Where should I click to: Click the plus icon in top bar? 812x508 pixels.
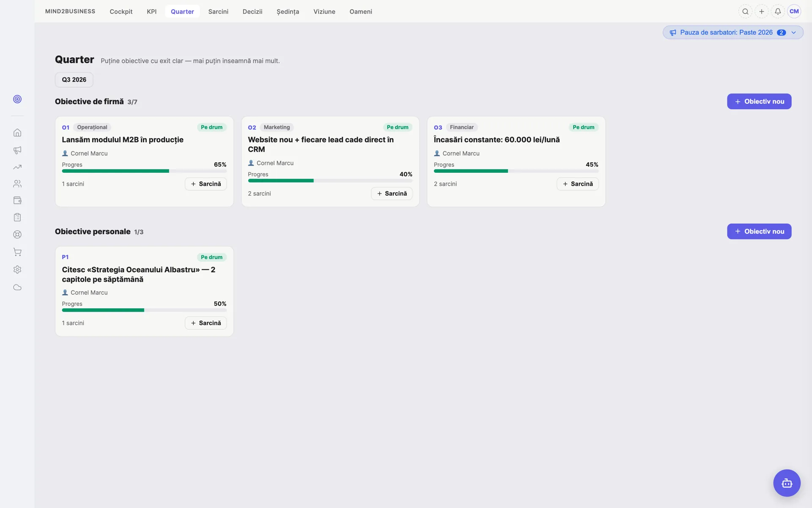pos(762,11)
